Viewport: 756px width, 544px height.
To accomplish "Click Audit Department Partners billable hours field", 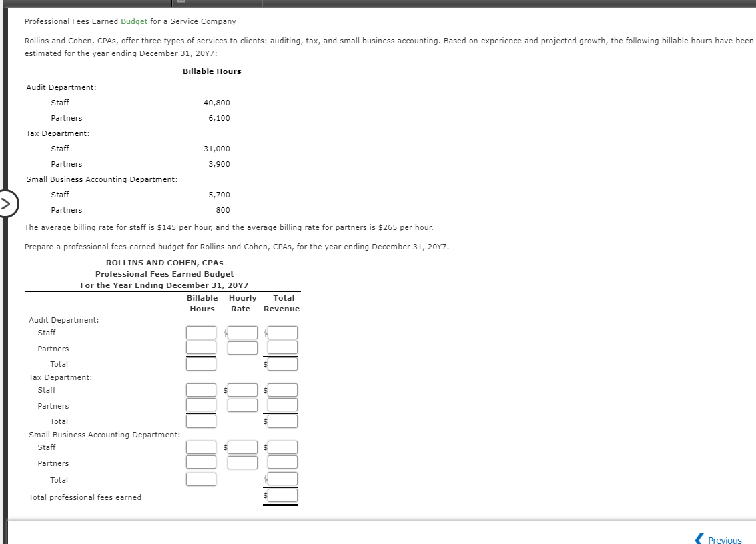I will click(201, 347).
